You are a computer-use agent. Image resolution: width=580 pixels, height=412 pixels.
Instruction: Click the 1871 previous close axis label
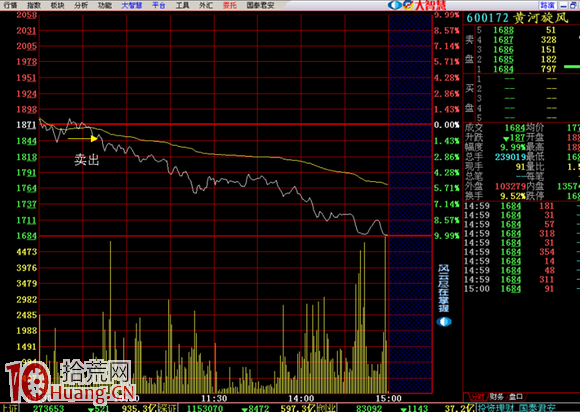point(27,125)
